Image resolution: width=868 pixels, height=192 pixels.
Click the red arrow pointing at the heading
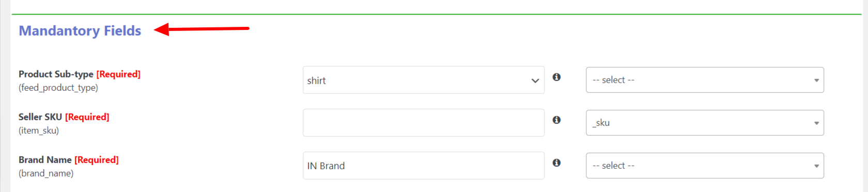(x=202, y=29)
